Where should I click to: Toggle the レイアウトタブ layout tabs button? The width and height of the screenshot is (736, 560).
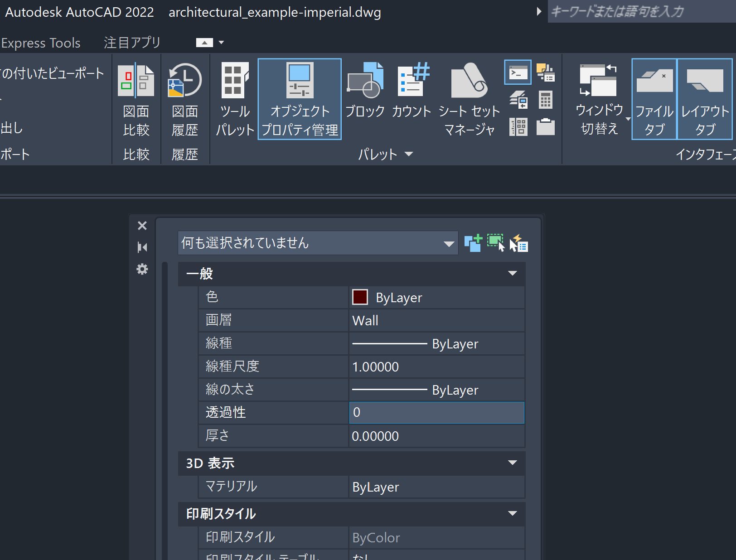click(x=705, y=99)
